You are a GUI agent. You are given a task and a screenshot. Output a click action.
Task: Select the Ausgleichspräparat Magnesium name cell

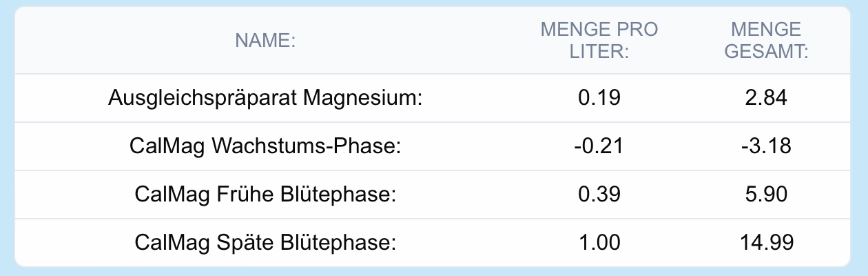[265, 99]
